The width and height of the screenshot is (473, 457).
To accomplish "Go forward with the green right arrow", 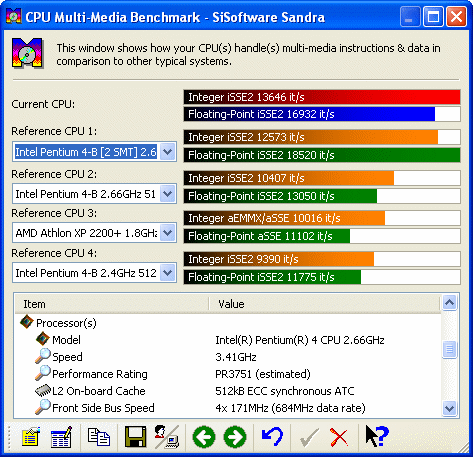I will point(235,437).
